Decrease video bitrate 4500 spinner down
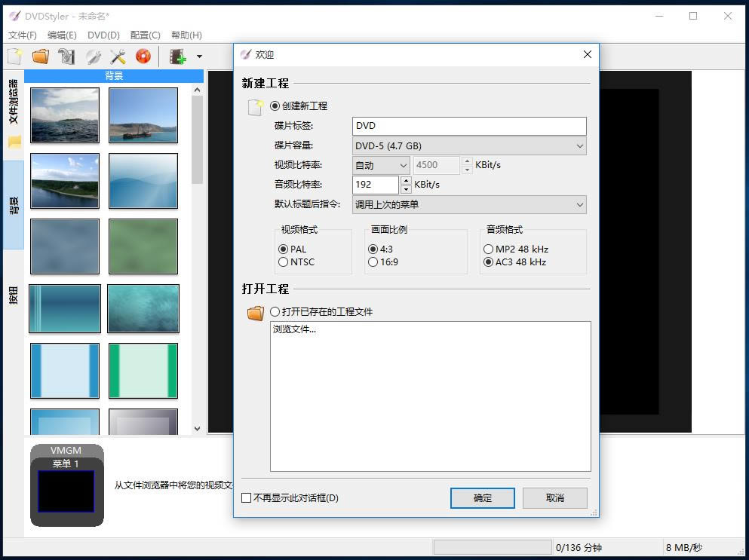This screenshot has width=749, height=560. pos(467,170)
